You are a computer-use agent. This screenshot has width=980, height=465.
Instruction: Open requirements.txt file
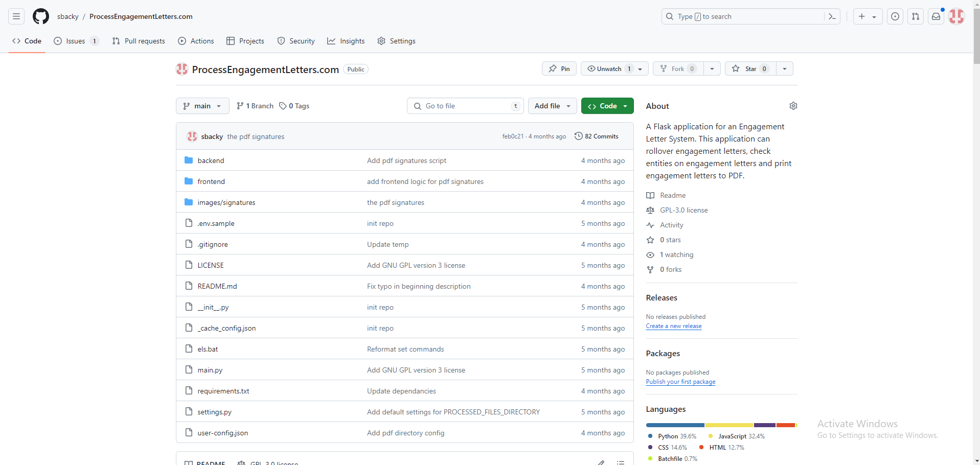click(x=223, y=391)
